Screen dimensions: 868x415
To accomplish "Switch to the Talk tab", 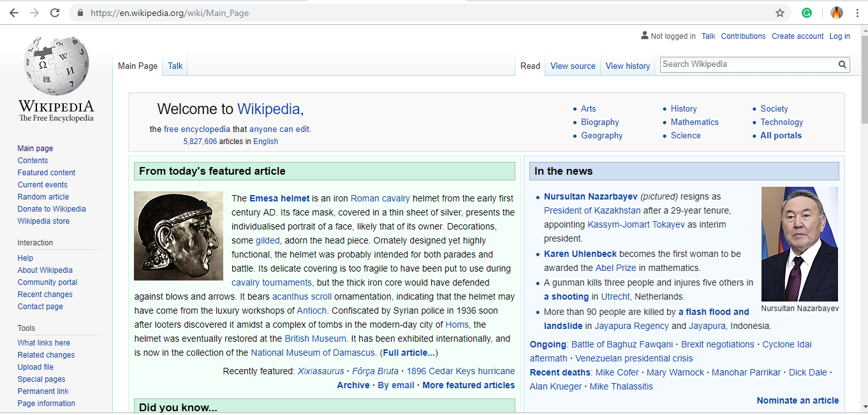I will pyautogui.click(x=175, y=66).
